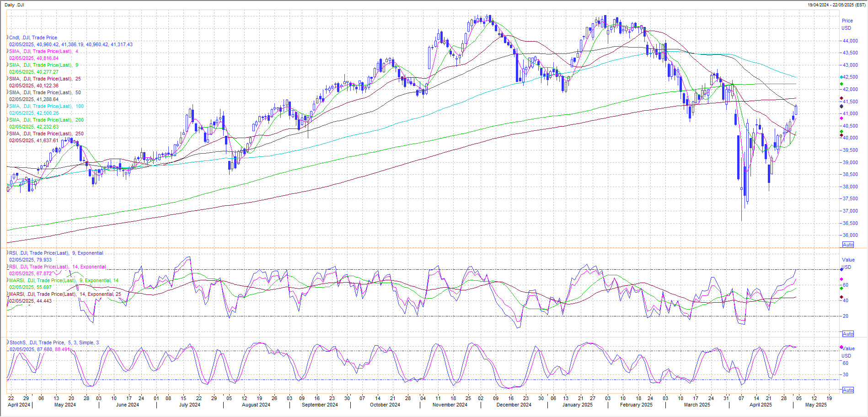Click the blue RSI 9 marker on the RSI axis

click(x=841, y=270)
